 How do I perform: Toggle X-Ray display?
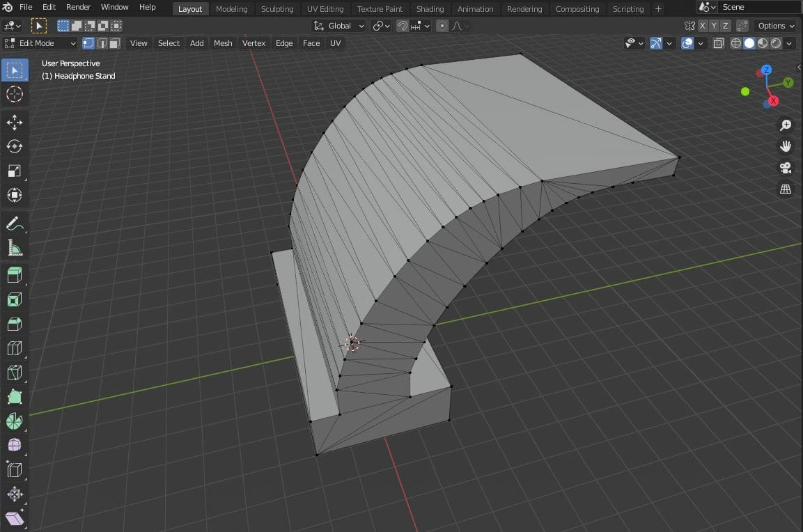719,43
